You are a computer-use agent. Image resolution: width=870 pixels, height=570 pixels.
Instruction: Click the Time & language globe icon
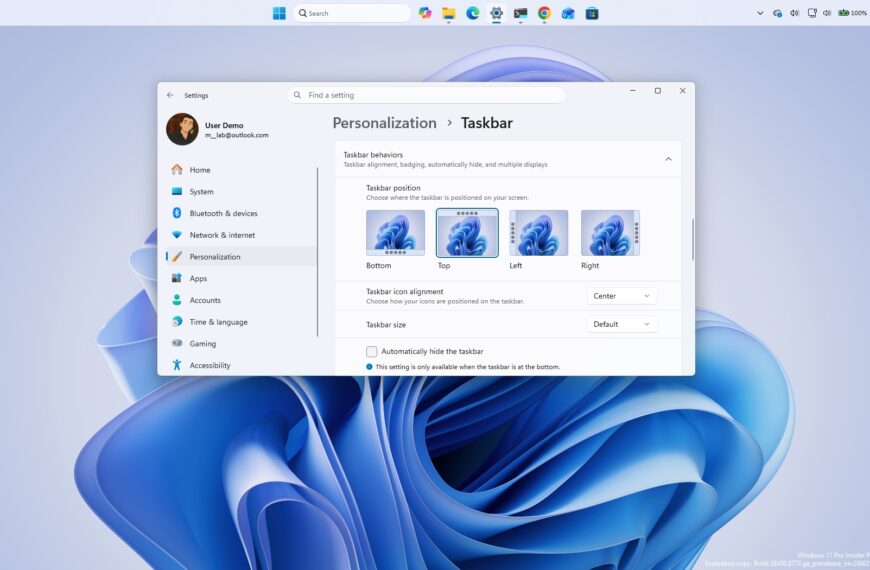[177, 321]
